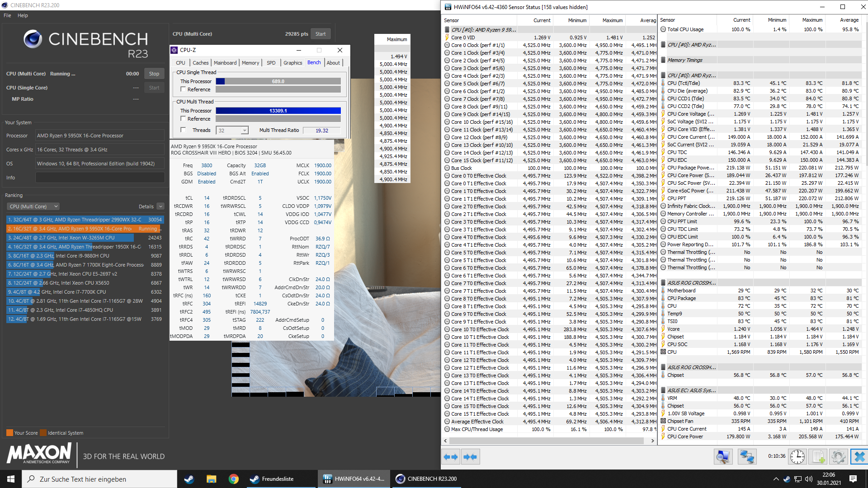Click HWiNFO reset clock icon
The height and width of the screenshot is (488, 868).
pyautogui.click(x=797, y=457)
